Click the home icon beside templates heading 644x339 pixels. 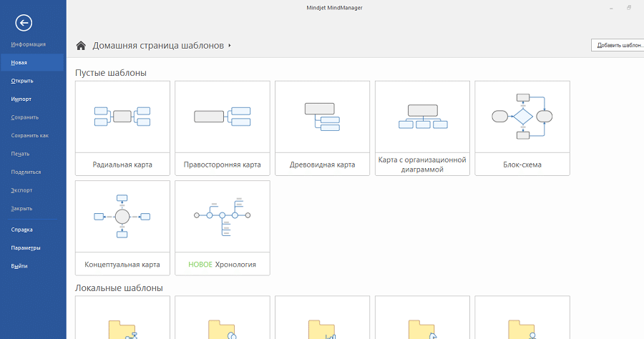click(81, 46)
